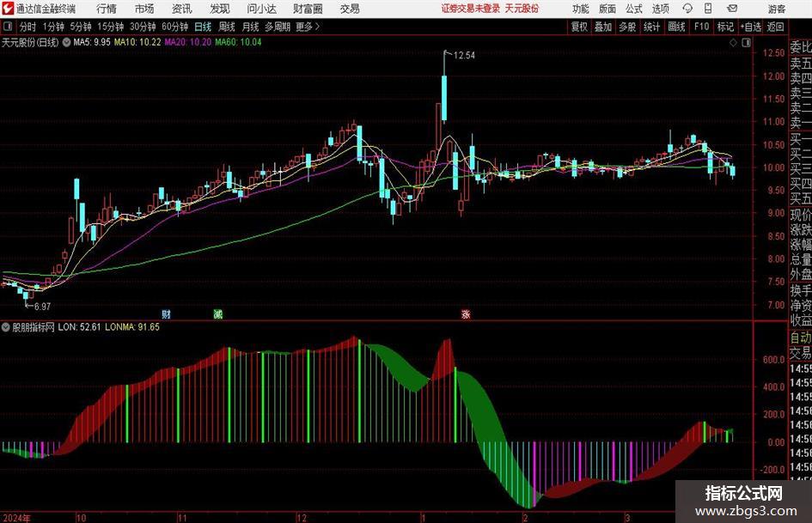Click the 财 event marker on chart
This screenshot has width=812, height=523.
coord(166,314)
